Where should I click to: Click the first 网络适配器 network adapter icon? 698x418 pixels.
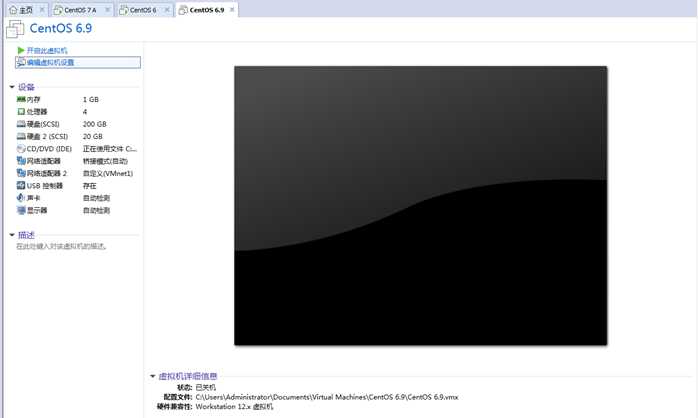pos(21,161)
